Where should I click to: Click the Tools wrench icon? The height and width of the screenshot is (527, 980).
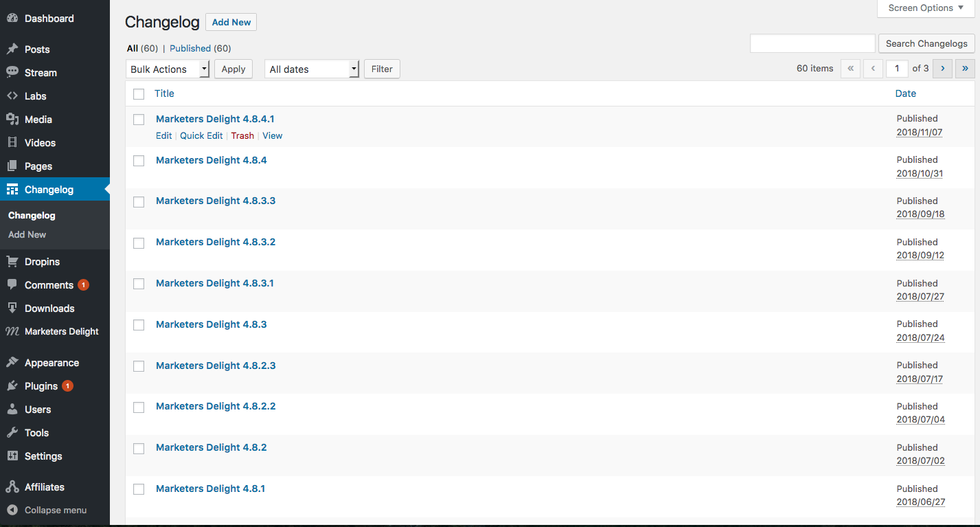click(x=12, y=433)
